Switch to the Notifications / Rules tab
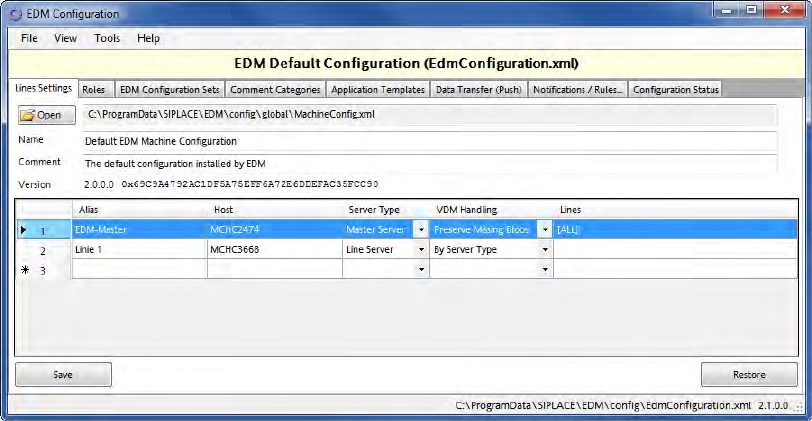The width and height of the screenshot is (812, 421). [577, 90]
